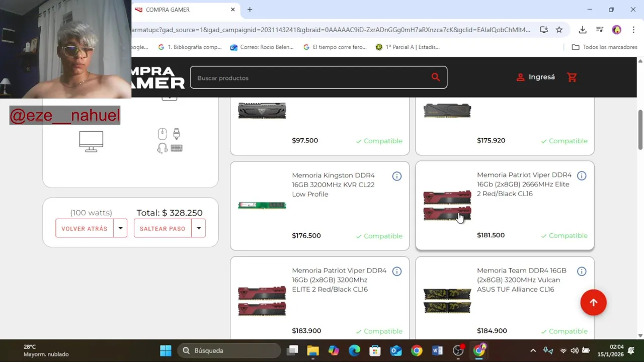644x362 pixels.
Task: Open the media control icon in Chrome toolbar
Action: (x=599, y=30)
